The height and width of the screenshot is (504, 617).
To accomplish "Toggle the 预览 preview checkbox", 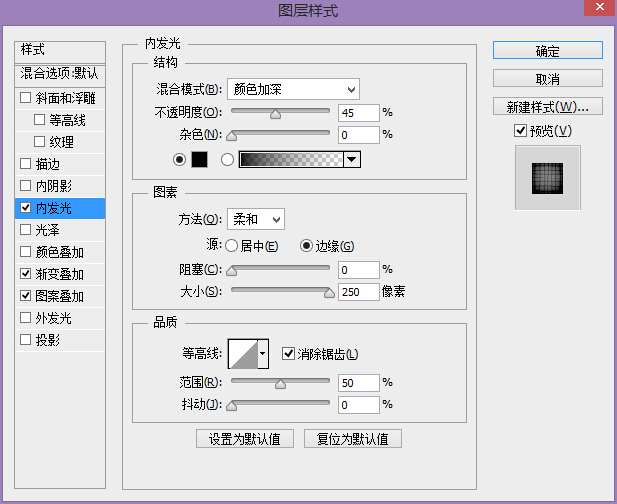I will pos(520,130).
